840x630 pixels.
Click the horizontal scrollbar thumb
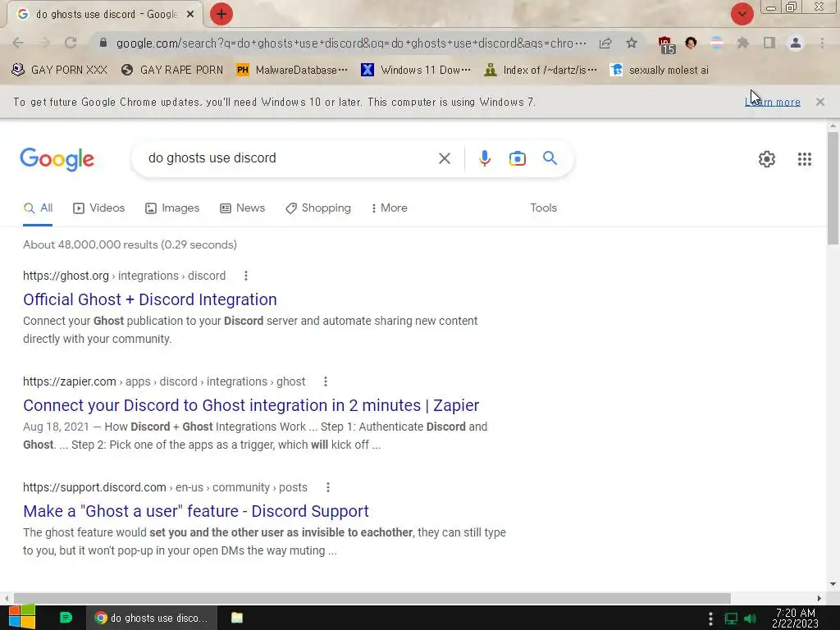pos(372,598)
